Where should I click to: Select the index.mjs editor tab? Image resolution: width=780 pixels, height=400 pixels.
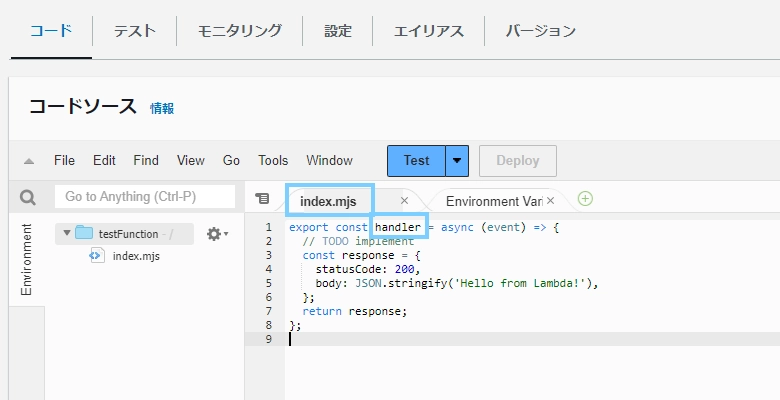[328, 201]
